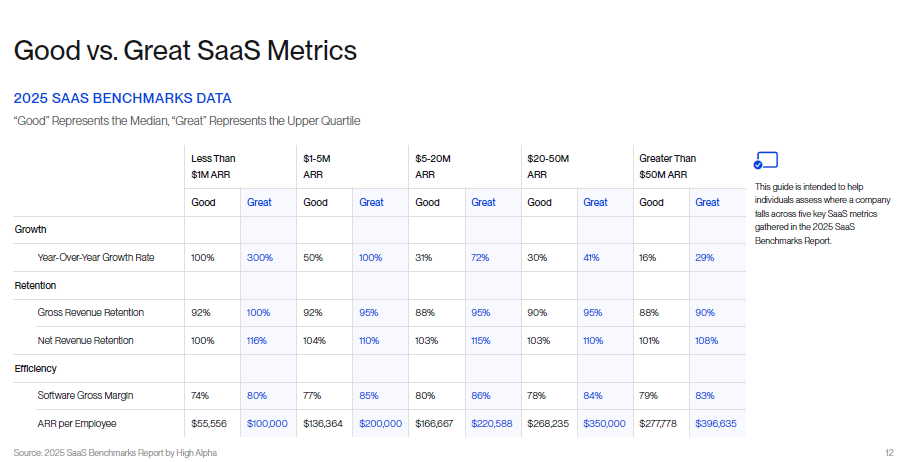Click the 300% growth rate value
The width and height of the screenshot is (907, 462).
tap(259, 258)
